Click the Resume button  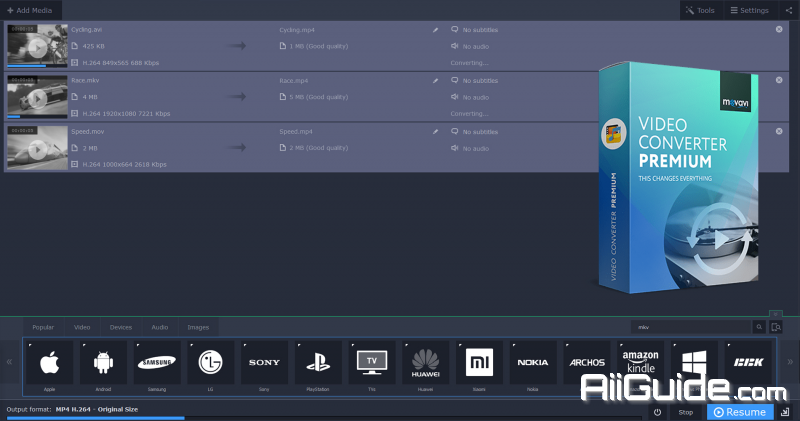(740, 412)
